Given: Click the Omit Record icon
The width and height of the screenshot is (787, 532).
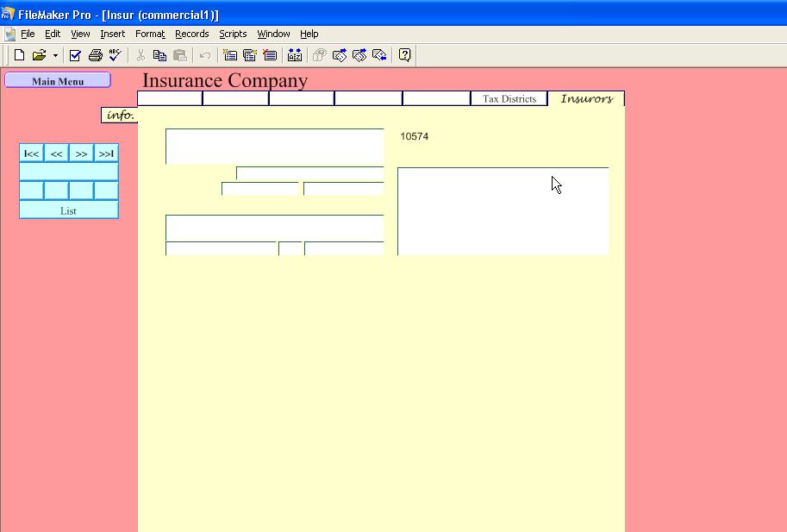Looking at the screenshot, I should click(359, 55).
